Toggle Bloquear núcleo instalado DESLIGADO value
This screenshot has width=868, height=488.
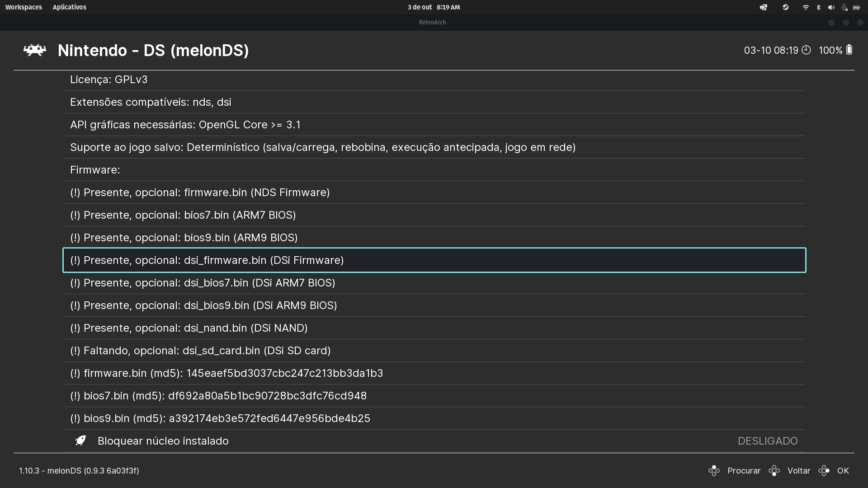[x=768, y=441]
